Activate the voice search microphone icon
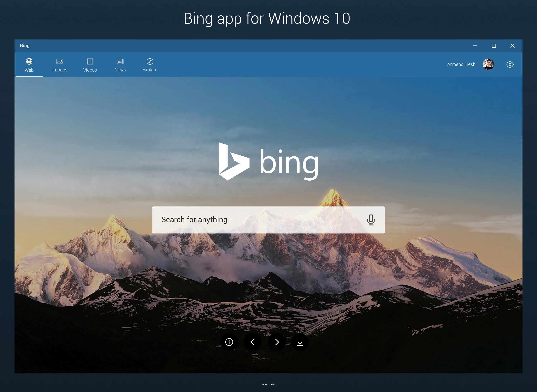This screenshot has width=537, height=392. click(x=370, y=219)
